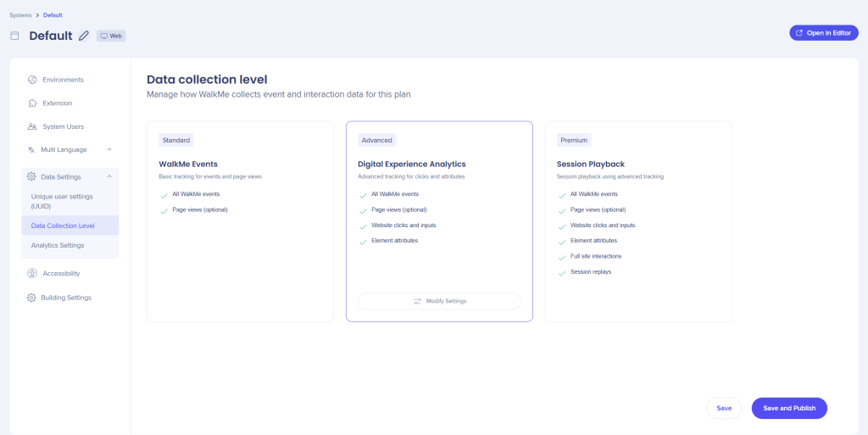Click the Systems breadcrumb link
The width and height of the screenshot is (868, 435).
coord(20,15)
